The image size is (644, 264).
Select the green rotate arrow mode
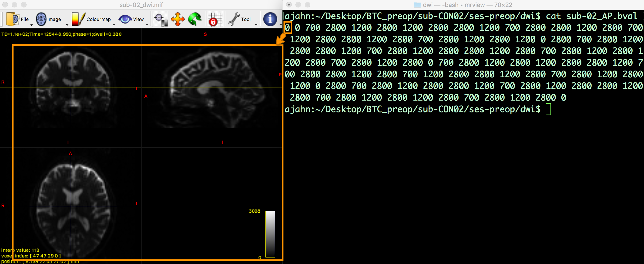195,19
